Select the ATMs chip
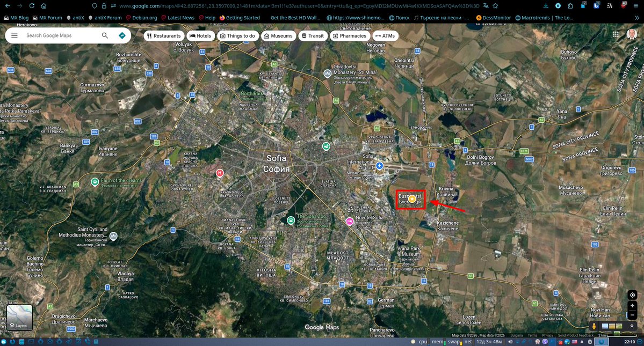 point(385,36)
